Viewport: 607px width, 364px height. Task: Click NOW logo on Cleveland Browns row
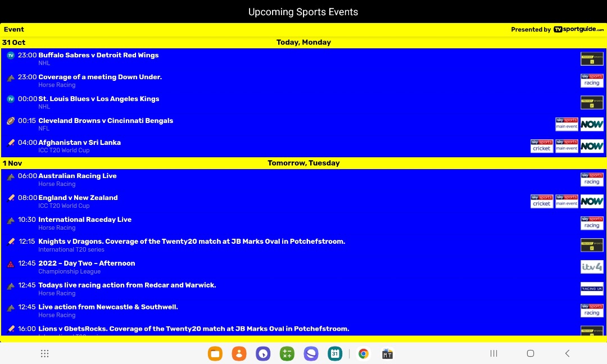click(x=592, y=124)
